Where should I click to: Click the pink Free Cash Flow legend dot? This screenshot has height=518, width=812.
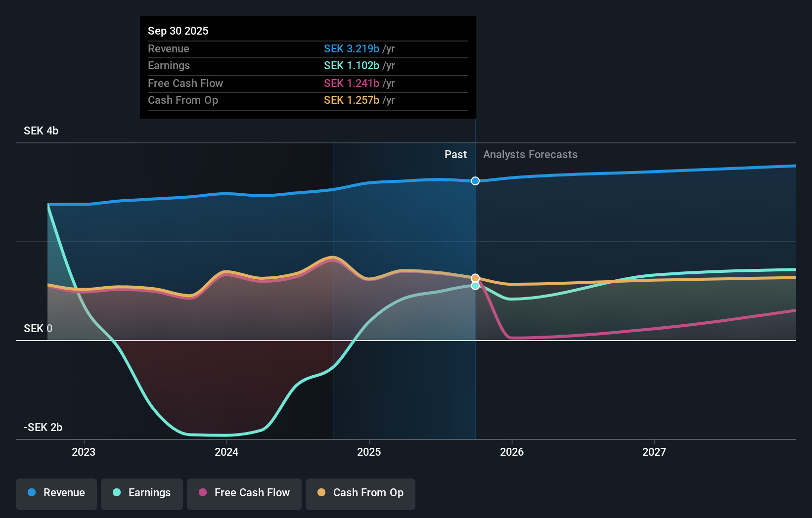coord(203,493)
